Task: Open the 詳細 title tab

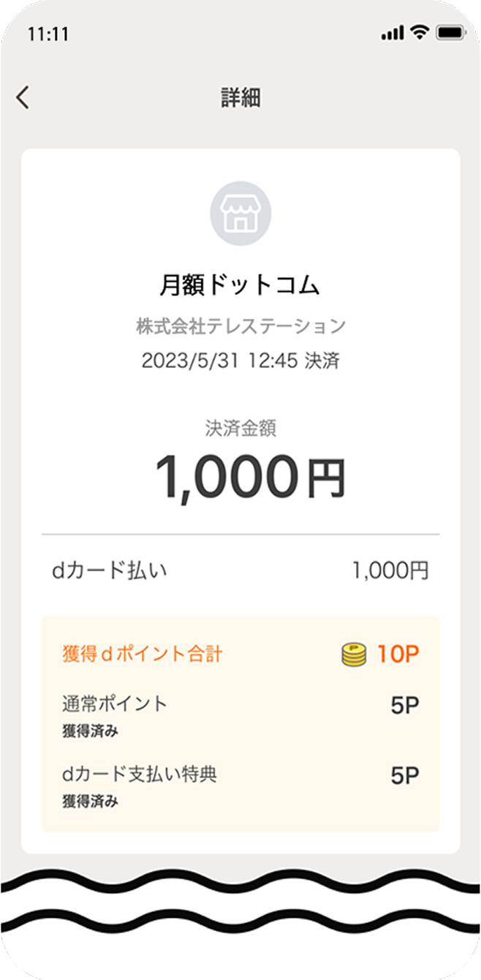Action: (x=240, y=95)
